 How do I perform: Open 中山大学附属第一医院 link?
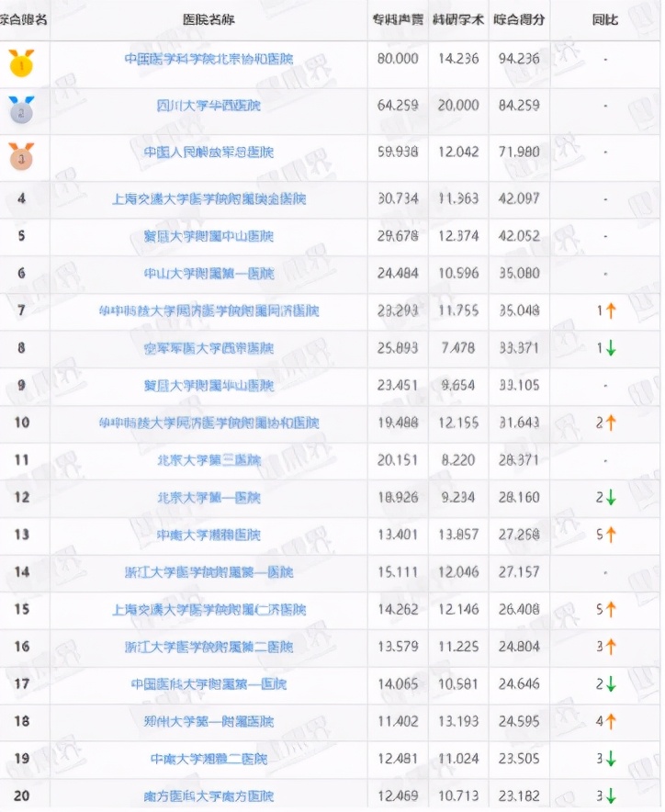point(209,274)
